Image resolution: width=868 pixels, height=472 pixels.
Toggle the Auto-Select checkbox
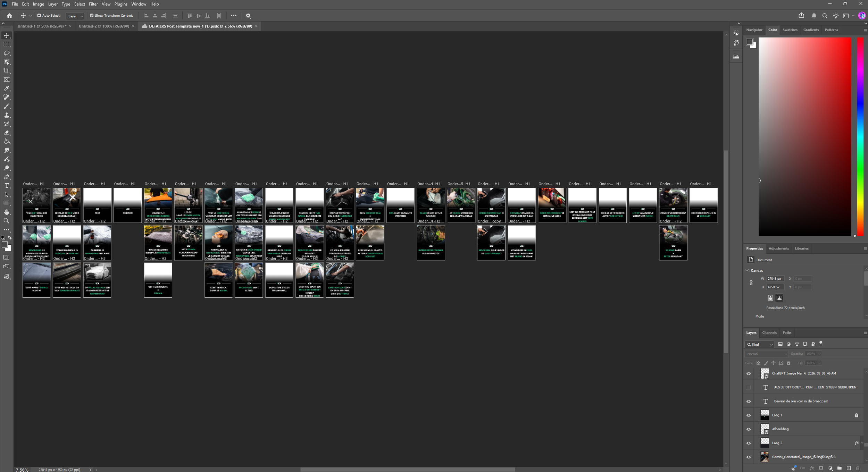[39, 16]
